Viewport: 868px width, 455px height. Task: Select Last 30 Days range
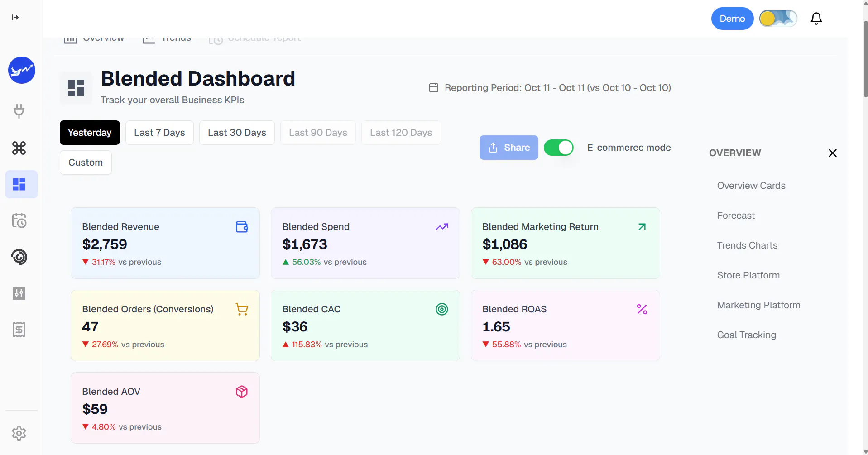(237, 133)
